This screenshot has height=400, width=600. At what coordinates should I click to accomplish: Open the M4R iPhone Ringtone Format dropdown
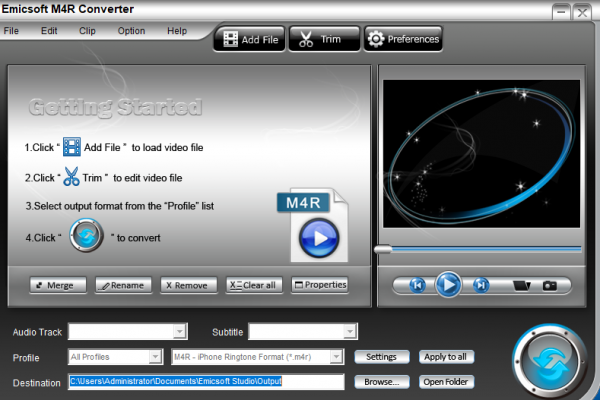coord(336,357)
